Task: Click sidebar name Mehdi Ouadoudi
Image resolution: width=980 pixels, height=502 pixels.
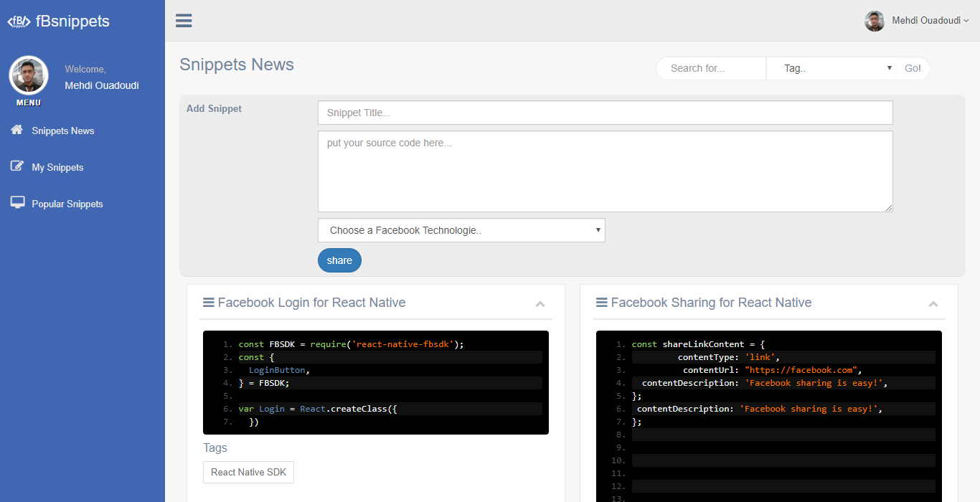Action: coord(102,85)
